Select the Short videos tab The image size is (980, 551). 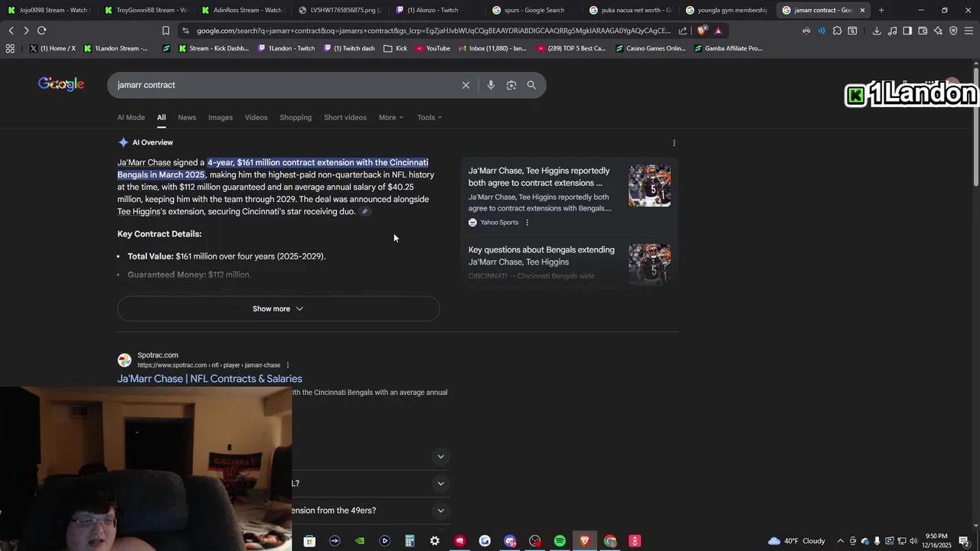tap(345, 118)
